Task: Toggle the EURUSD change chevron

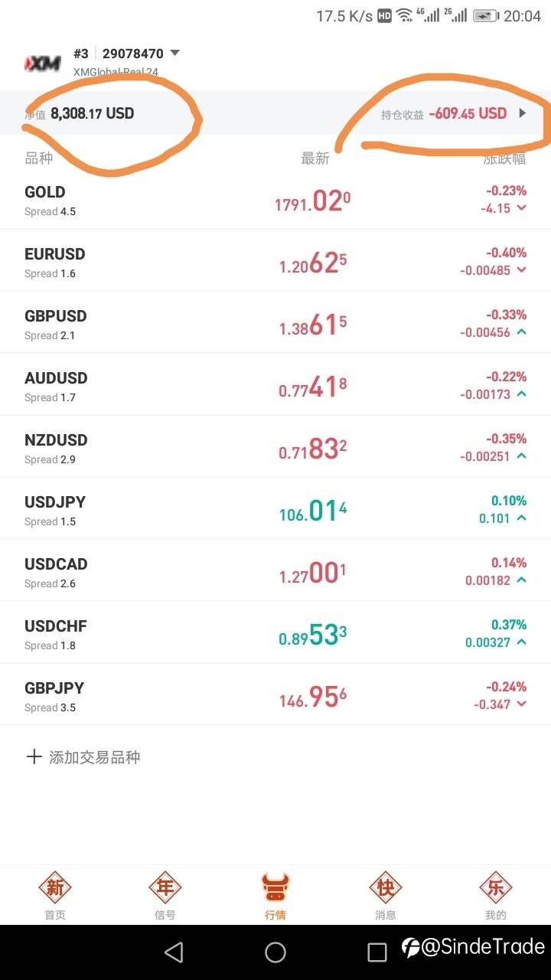Action: [x=522, y=270]
